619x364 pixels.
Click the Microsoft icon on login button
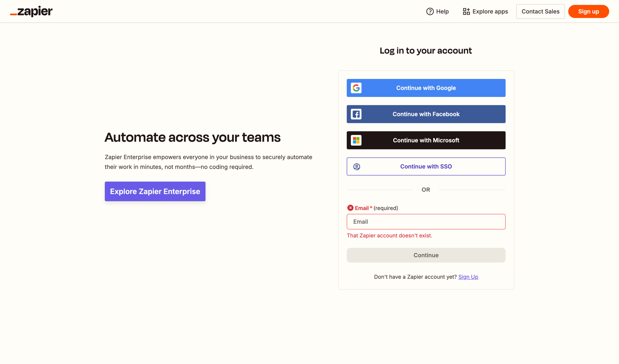click(356, 140)
